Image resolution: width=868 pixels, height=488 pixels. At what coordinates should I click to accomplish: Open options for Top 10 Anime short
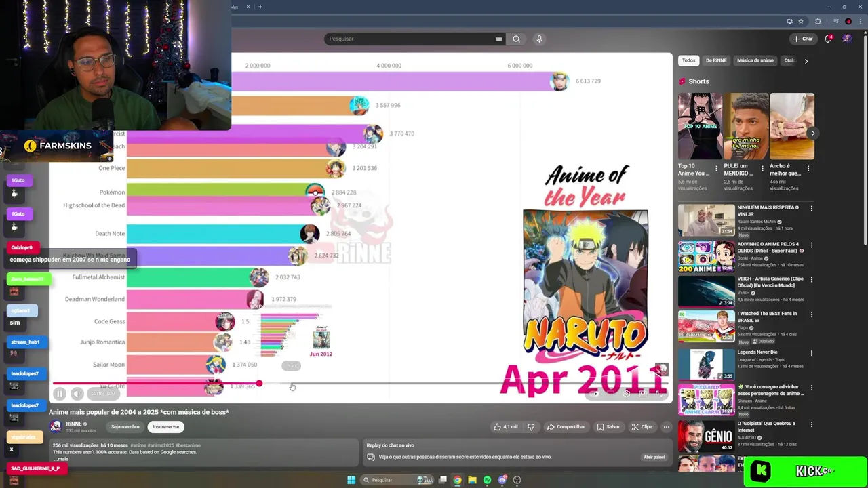point(716,168)
